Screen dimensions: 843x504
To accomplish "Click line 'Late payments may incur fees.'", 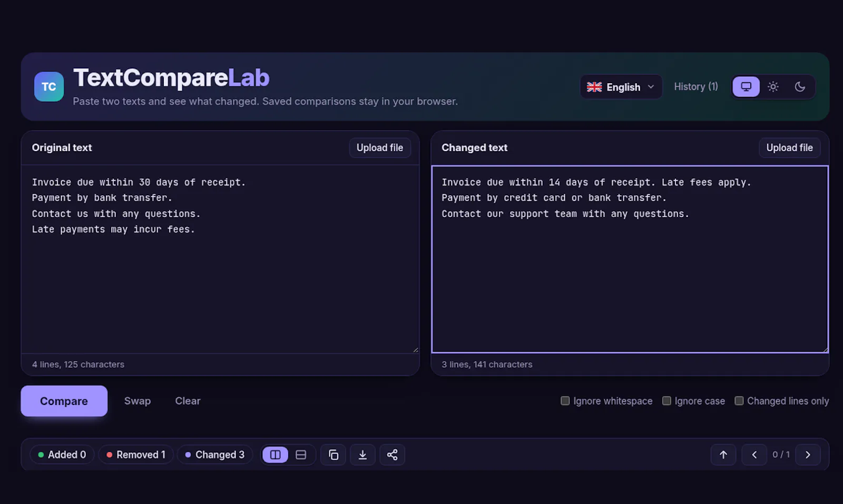I will (113, 229).
